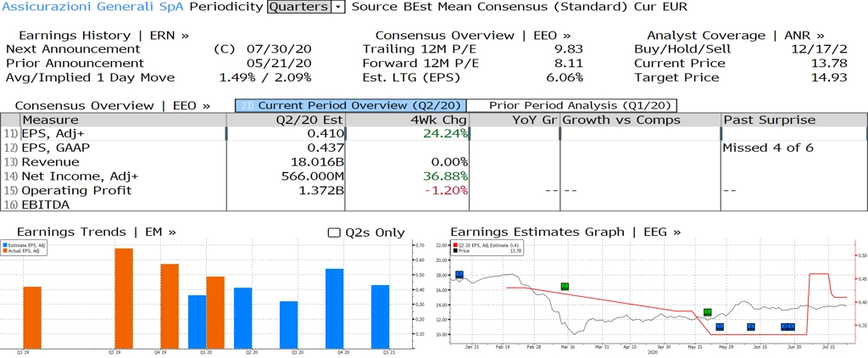This screenshot has height=358, width=868.
Task: Click the Avg/Implied move value 1.49% / 2.09%
Action: pos(265,77)
